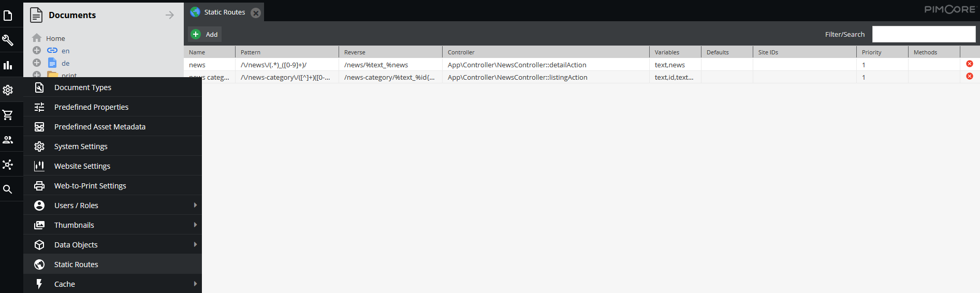Close the Static Routes tab

pyautogui.click(x=256, y=13)
